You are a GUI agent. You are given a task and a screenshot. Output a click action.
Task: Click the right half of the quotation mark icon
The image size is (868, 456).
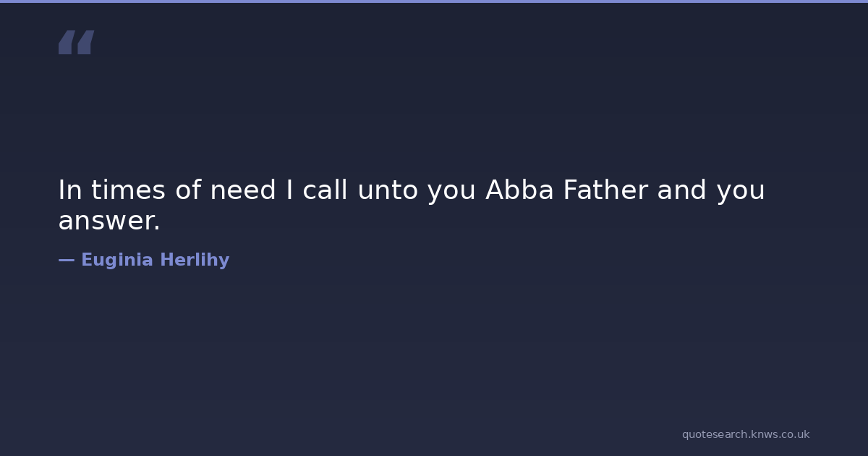[x=85, y=42]
